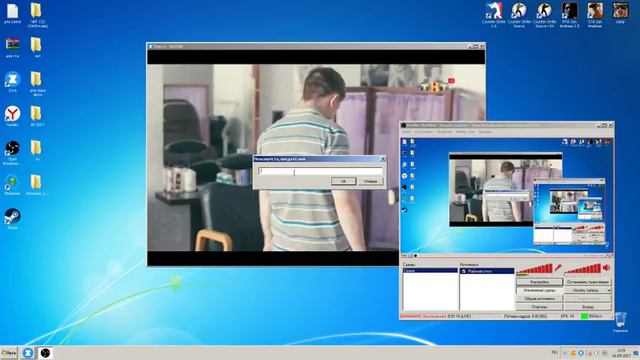This screenshot has width=640, height=360.
Task: Open the Help menu in OBS
Action: point(485,132)
